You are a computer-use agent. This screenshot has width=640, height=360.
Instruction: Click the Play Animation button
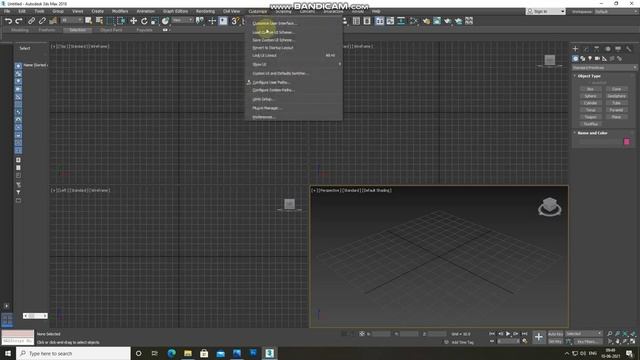pos(508,334)
